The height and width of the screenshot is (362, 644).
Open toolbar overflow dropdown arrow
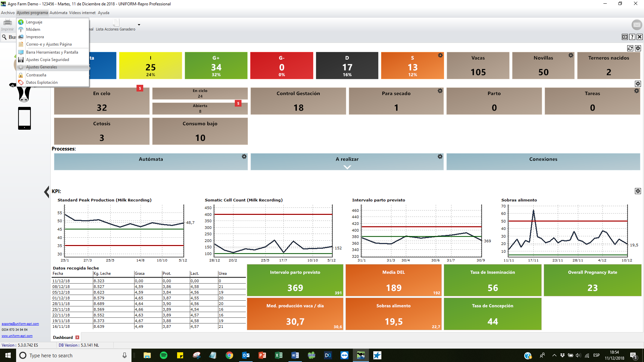139,25
